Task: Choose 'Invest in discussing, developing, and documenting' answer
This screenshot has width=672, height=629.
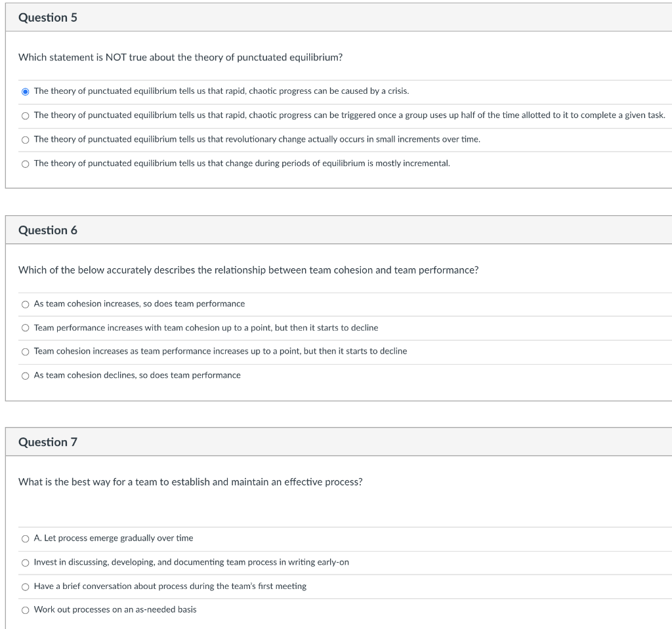Action: pos(25,562)
